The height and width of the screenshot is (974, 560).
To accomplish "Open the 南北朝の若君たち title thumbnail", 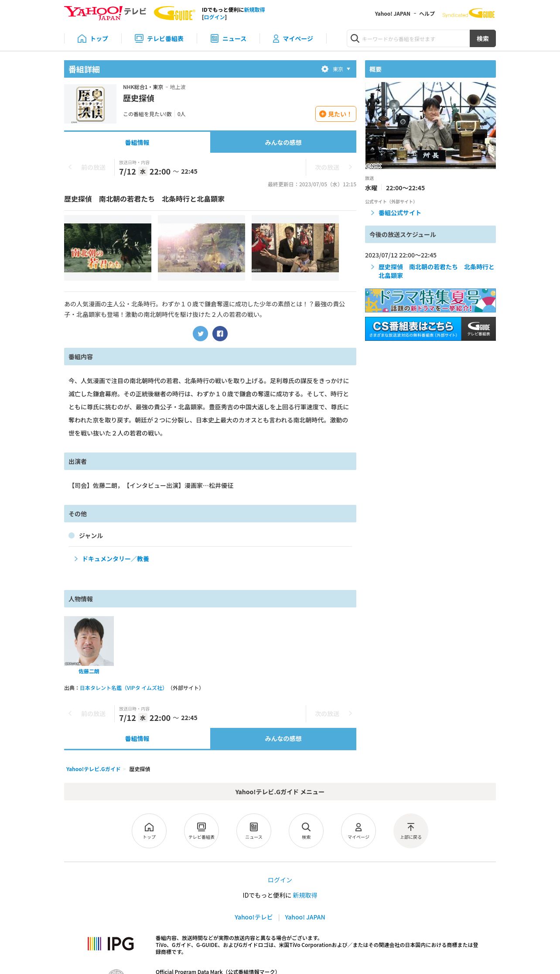I will (108, 248).
